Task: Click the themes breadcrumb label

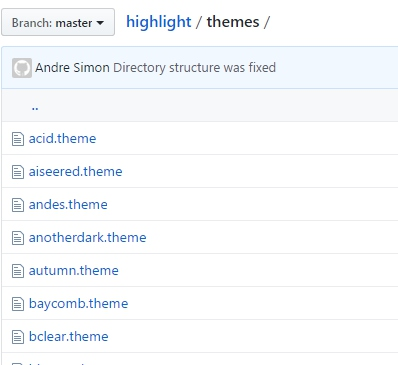Action: (233, 22)
